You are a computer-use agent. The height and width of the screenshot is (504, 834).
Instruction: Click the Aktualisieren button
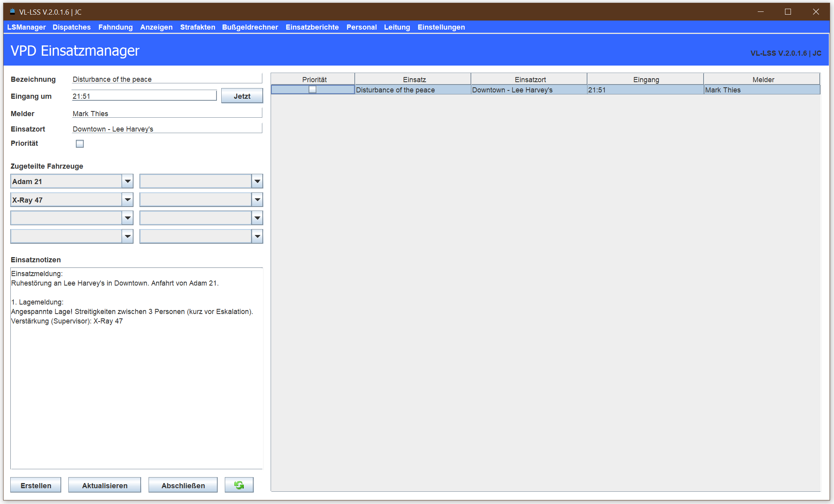[x=105, y=485]
